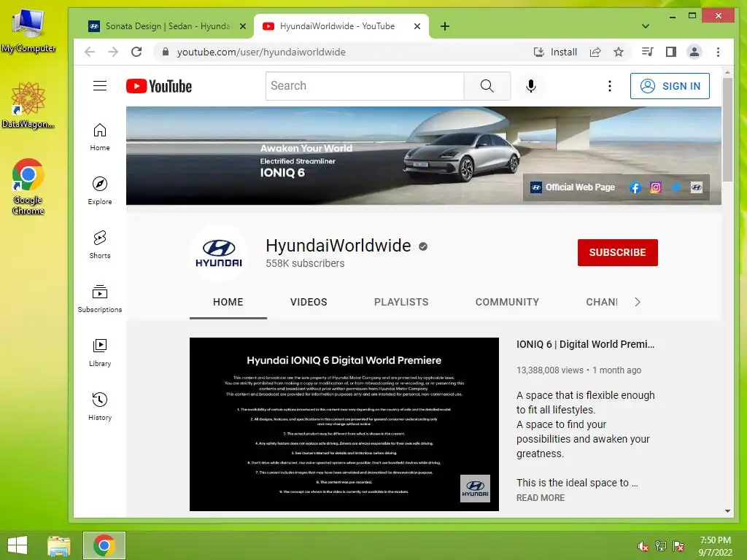This screenshot has height=560, width=747.
Task: Click the page vertical scrollbar thumb
Action: (x=727, y=130)
